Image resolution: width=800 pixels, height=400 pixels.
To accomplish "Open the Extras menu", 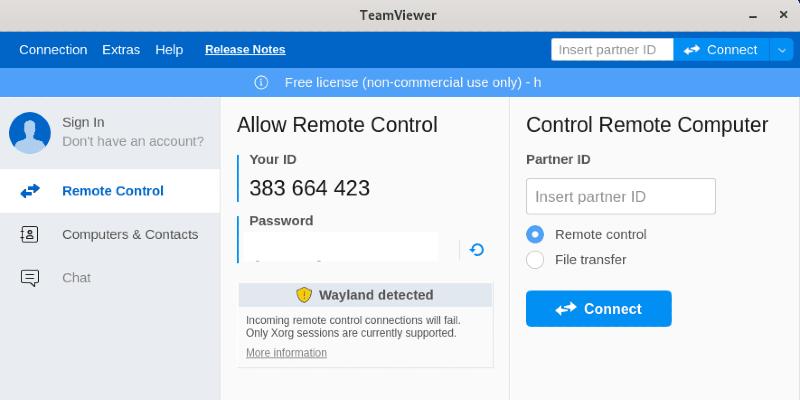I will 121,50.
